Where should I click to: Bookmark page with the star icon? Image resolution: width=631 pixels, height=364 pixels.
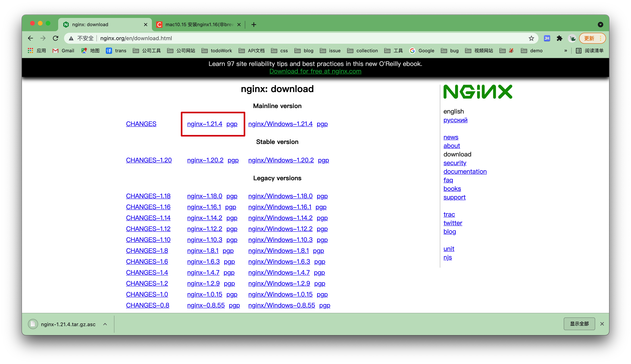[531, 38]
